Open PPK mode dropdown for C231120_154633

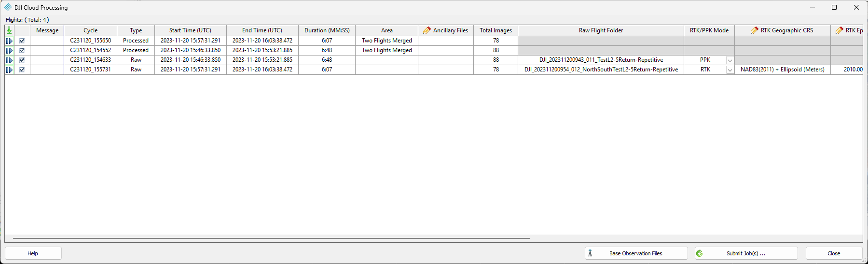point(730,60)
